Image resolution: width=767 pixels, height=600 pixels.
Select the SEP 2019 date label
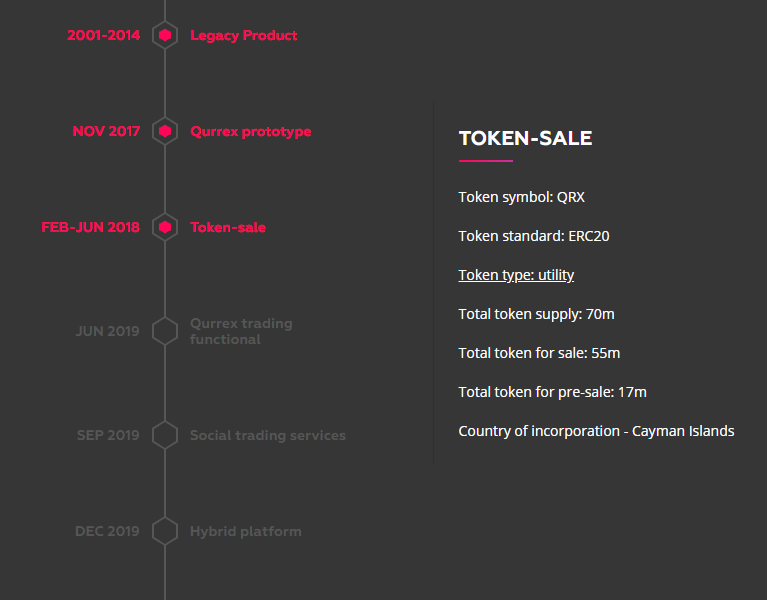pyautogui.click(x=108, y=435)
